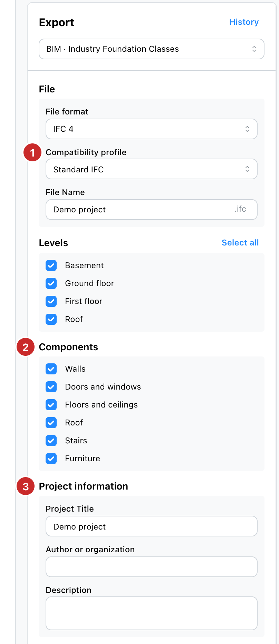This screenshot has height=644, width=279.
Task: Uncheck the Roof checkbox under Components
Action: click(x=51, y=423)
